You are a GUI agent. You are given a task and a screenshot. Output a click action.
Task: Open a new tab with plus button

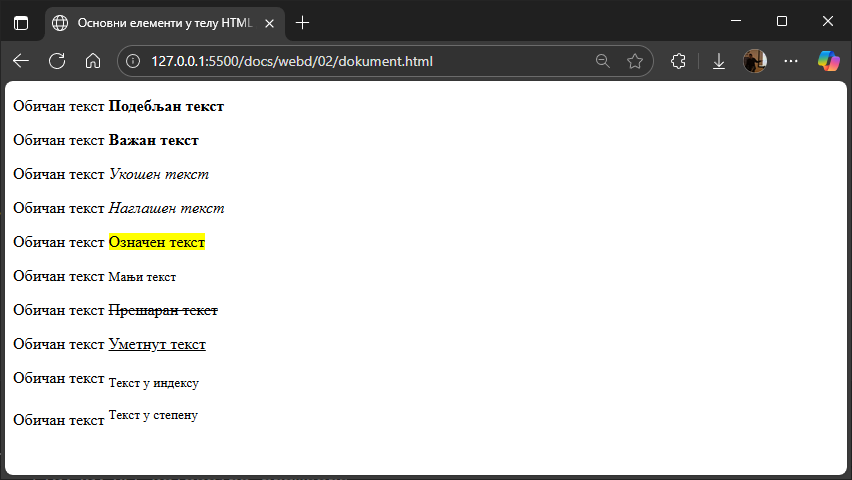(x=303, y=22)
